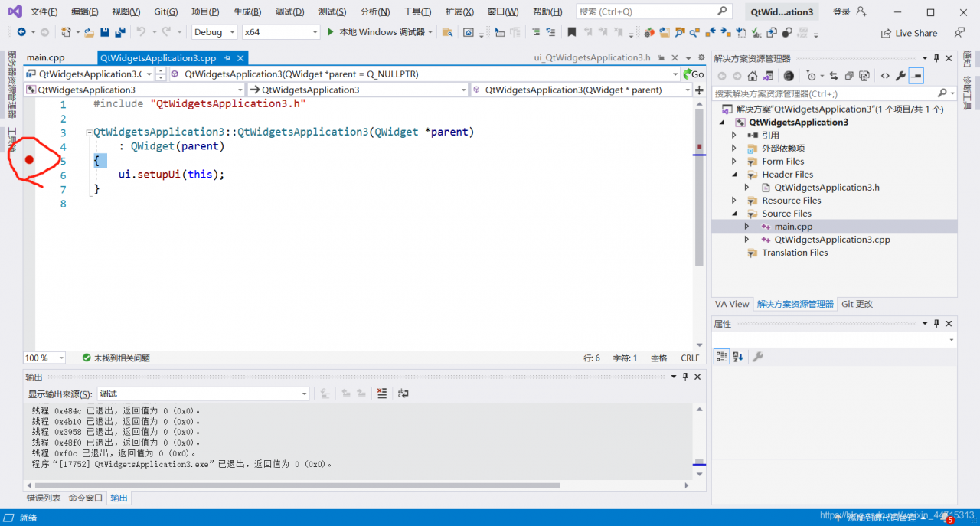The image size is (980, 526).
Task: Switch to the Git 更改 tab
Action: tap(857, 304)
